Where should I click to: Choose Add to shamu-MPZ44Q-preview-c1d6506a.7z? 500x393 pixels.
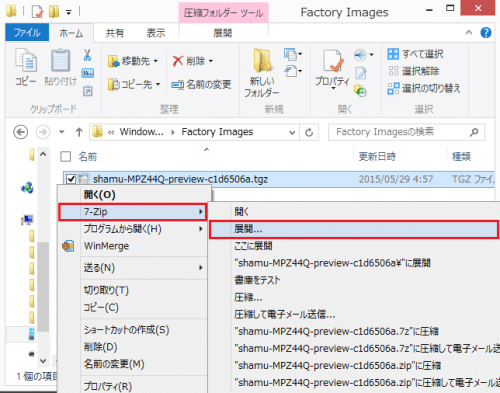[x=336, y=331]
